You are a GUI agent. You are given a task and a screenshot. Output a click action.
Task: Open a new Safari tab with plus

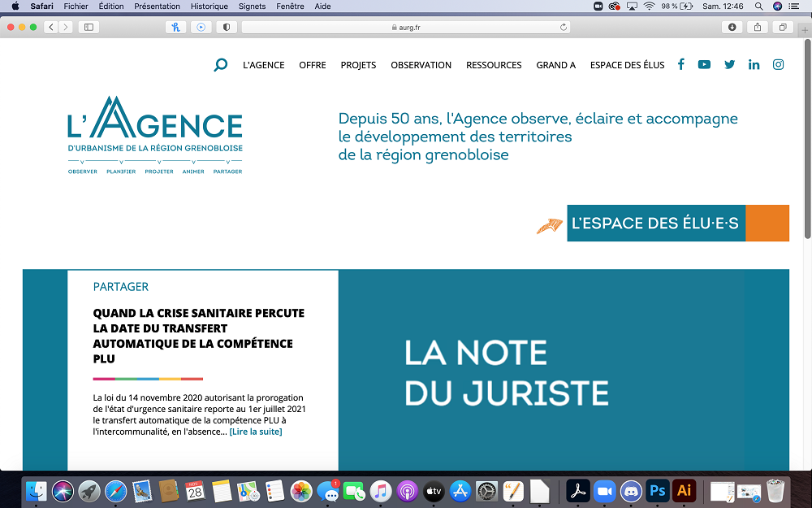tap(805, 31)
